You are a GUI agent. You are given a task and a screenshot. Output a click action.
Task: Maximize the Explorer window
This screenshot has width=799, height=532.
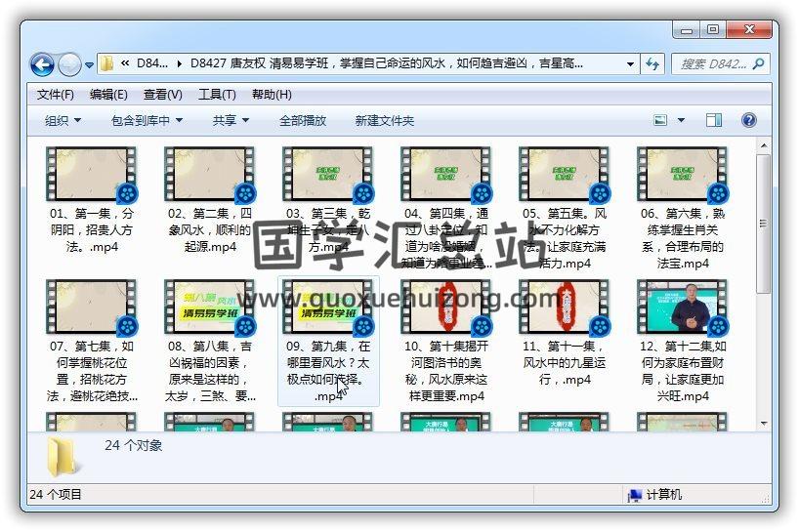tap(713, 30)
